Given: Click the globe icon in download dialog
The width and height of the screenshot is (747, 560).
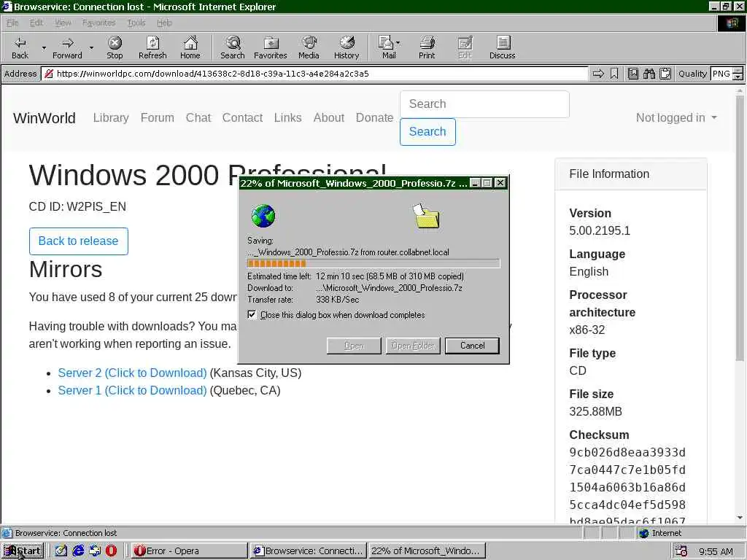Looking at the screenshot, I should pyautogui.click(x=263, y=216).
